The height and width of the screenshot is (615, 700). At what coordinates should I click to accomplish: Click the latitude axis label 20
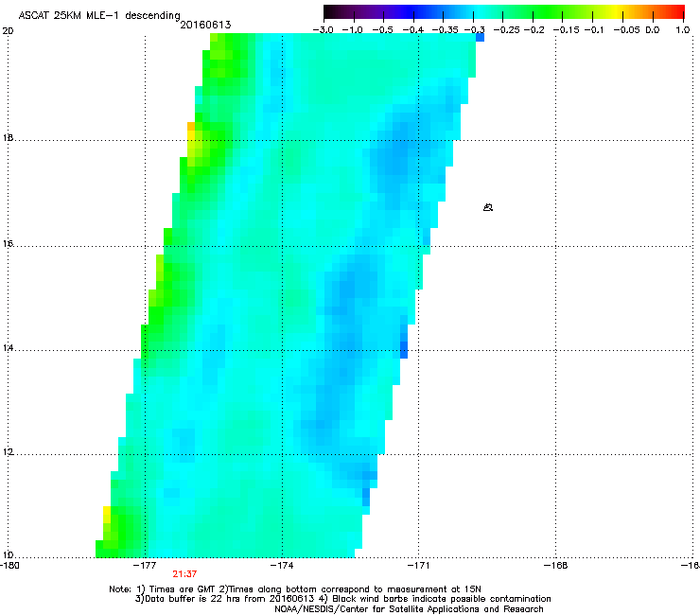[x=8, y=31]
